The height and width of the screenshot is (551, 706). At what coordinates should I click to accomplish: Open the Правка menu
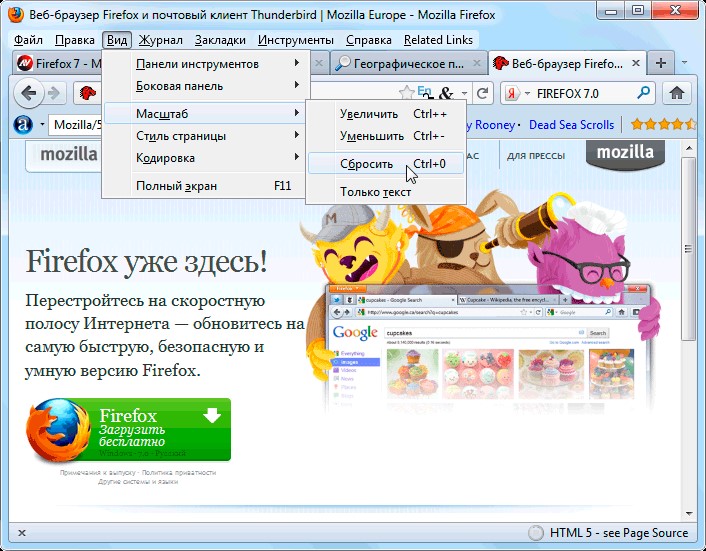75,40
